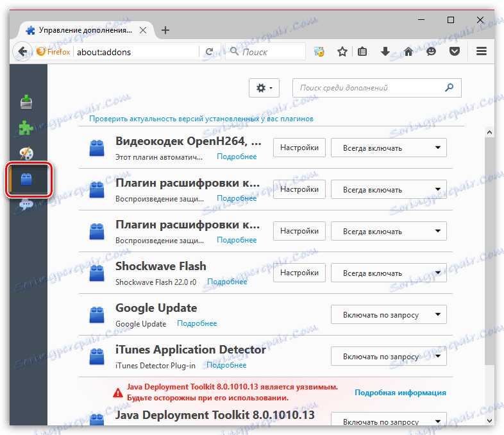The width and height of the screenshot is (504, 435).
Task: Select the iTunes Application Detector title
Action: pos(190,350)
